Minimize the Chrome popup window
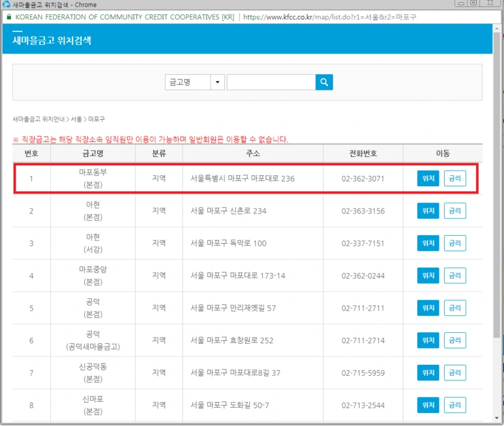Image resolution: width=504 pixels, height=426 pixels. pyautogui.click(x=461, y=3)
